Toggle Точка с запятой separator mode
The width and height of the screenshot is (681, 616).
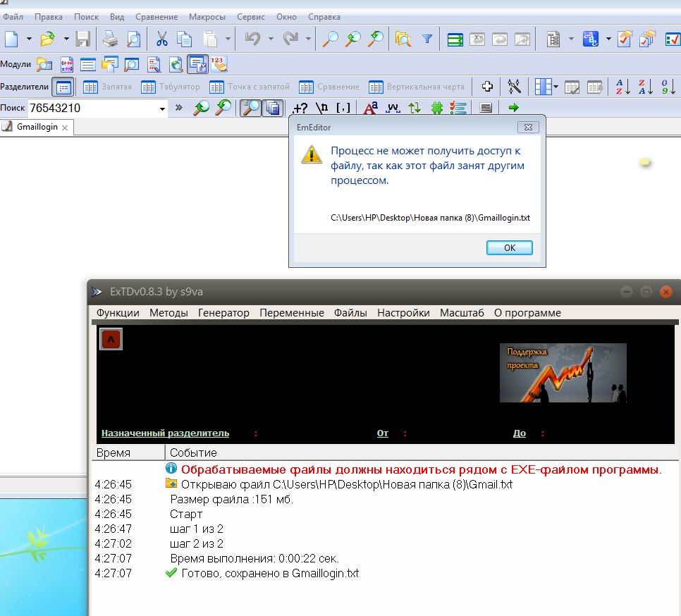coord(250,87)
